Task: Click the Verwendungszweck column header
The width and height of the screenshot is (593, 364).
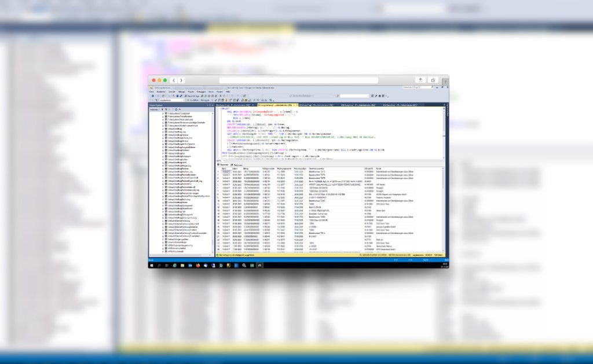Action: tap(316, 168)
